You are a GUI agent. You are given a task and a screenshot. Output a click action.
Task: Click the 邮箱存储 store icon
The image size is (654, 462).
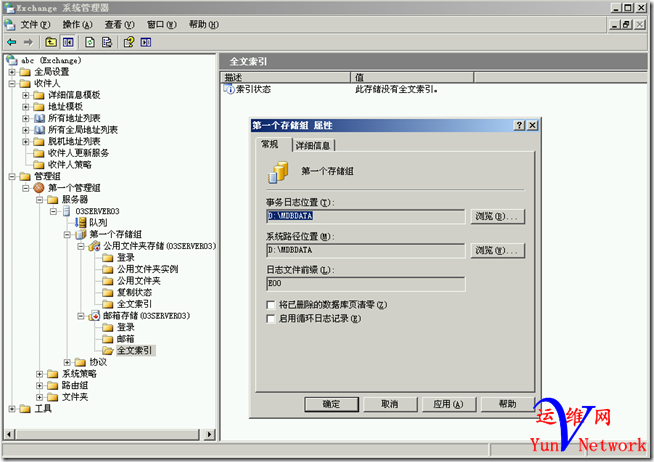[95, 316]
